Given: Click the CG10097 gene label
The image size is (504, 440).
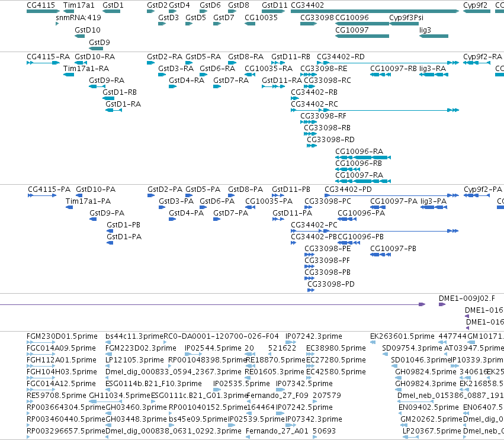Looking at the screenshot, I should coord(352,30).
